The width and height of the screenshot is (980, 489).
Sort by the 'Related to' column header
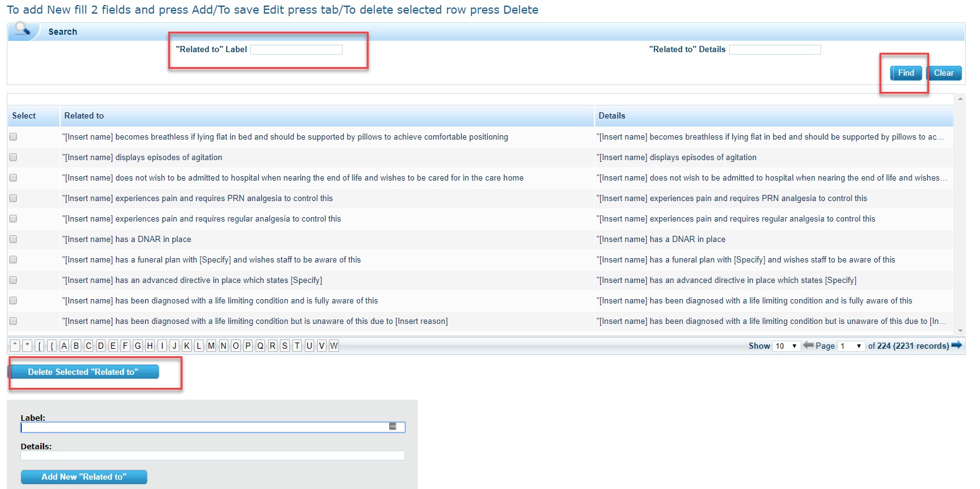pyautogui.click(x=84, y=115)
